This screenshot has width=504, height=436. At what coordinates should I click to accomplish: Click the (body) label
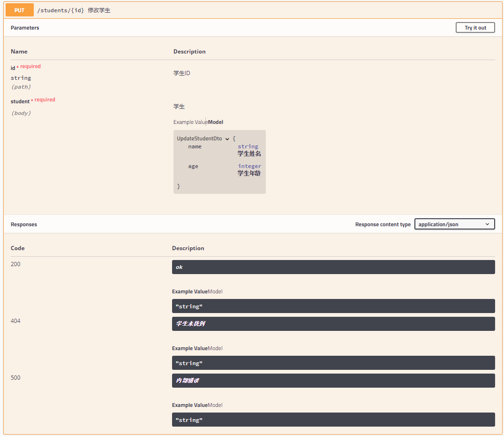(21, 113)
